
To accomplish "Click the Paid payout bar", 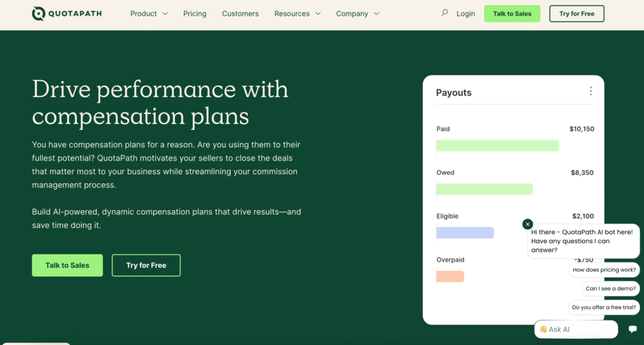I will coord(497,145).
